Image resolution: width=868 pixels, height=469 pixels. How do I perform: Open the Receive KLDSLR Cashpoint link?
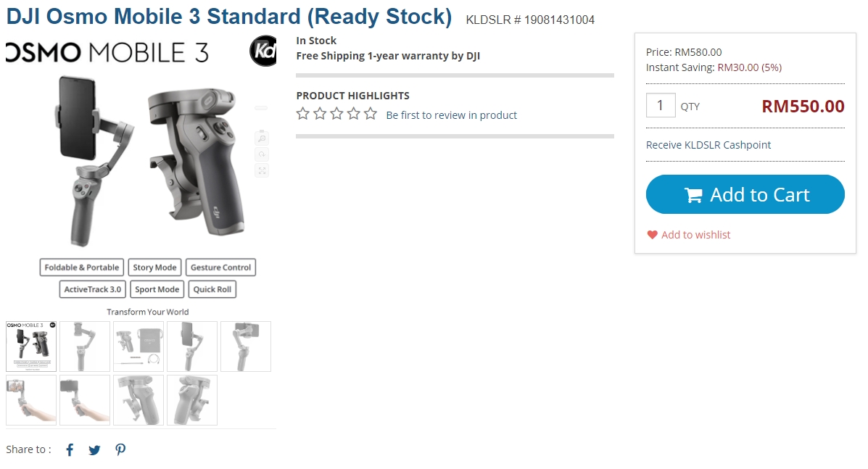[x=708, y=145]
